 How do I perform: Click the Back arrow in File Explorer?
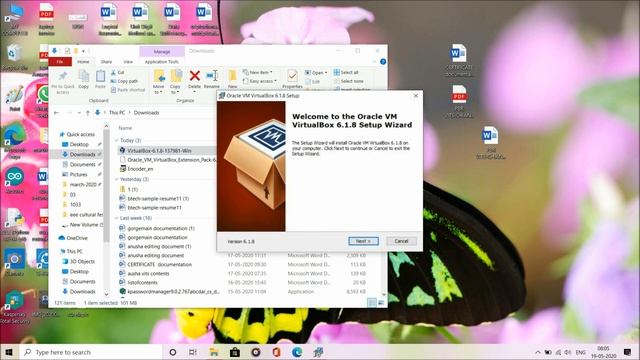click(57, 113)
